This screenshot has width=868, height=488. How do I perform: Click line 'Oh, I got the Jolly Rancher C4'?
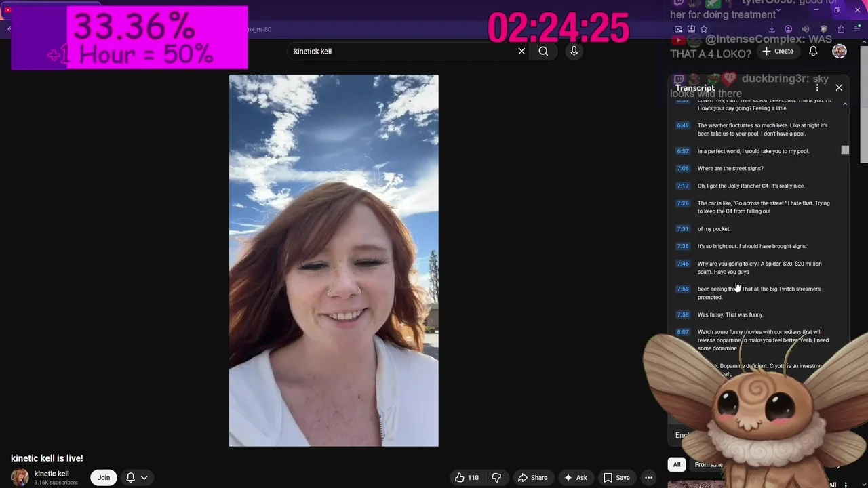click(x=751, y=186)
